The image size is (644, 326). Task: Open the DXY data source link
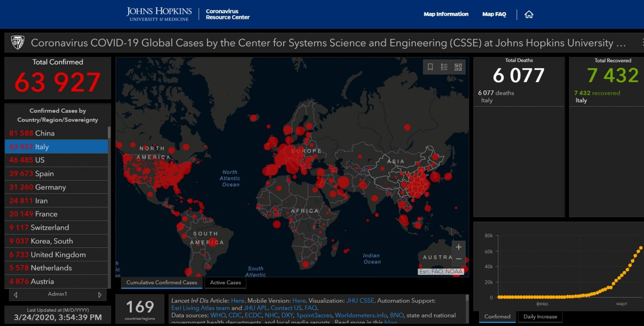(x=288, y=315)
